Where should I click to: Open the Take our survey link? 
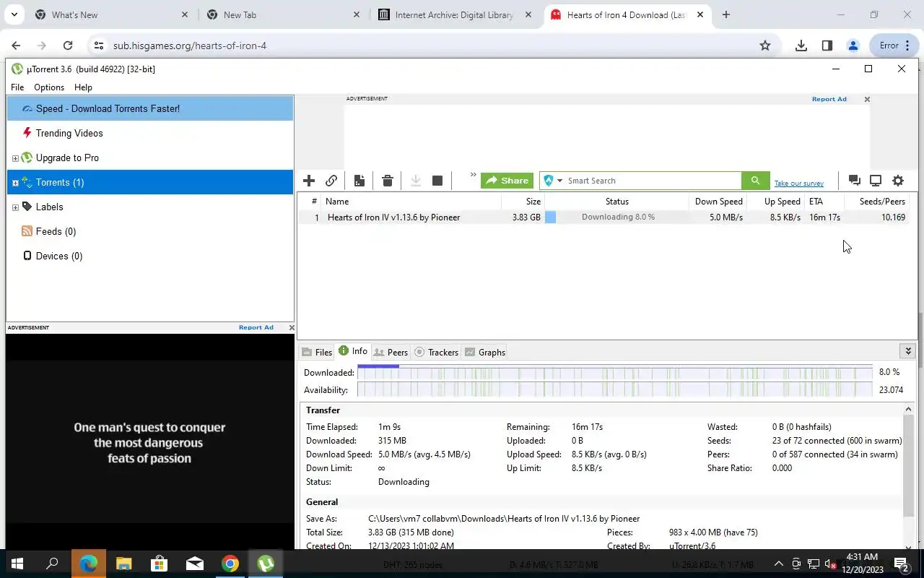pos(798,183)
